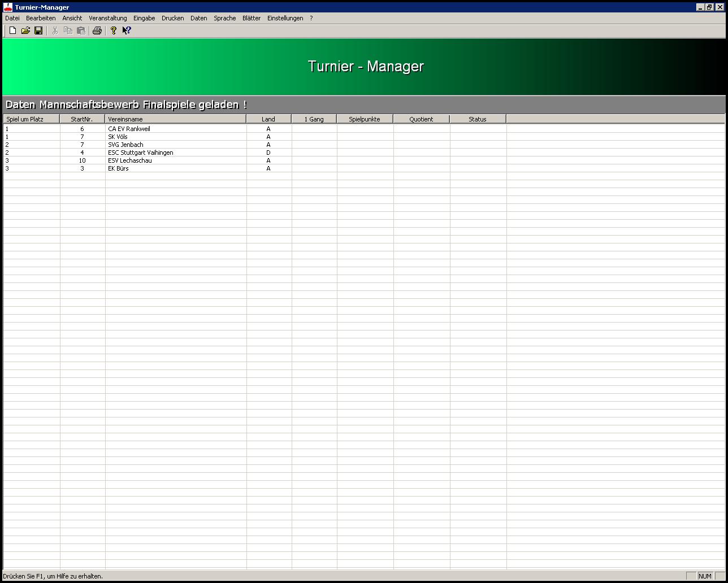Minimize the Turnier-Manager window

click(x=700, y=7)
